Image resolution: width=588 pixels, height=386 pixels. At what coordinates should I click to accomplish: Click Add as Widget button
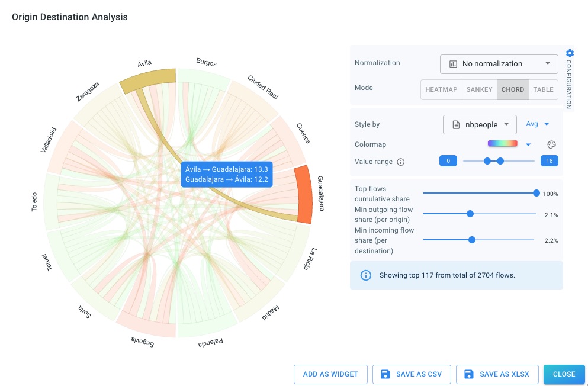330,374
